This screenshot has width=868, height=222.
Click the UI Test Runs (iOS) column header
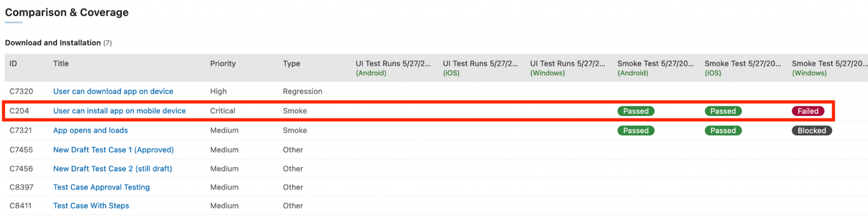(x=480, y=68)
